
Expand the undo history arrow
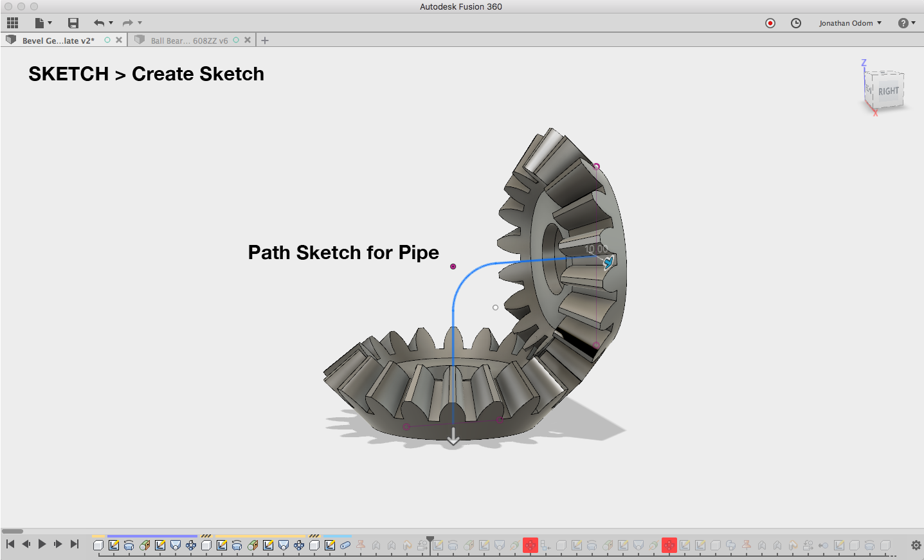coord(111,23)
